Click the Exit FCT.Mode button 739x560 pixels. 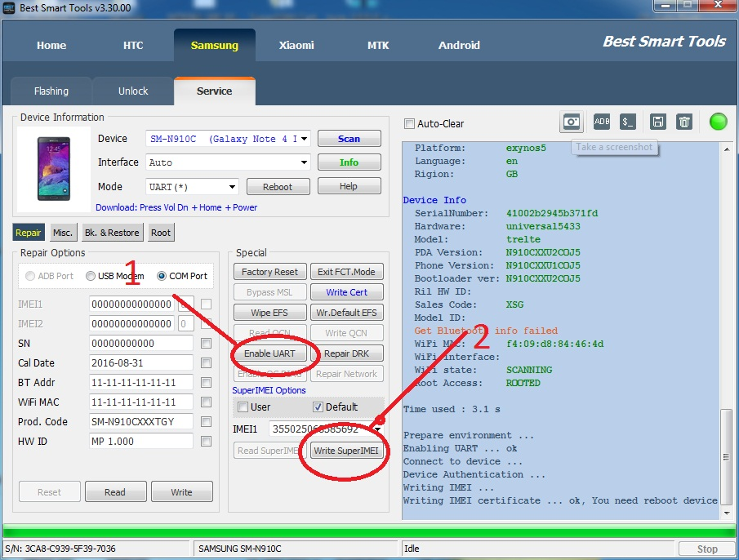click(346, 272)
